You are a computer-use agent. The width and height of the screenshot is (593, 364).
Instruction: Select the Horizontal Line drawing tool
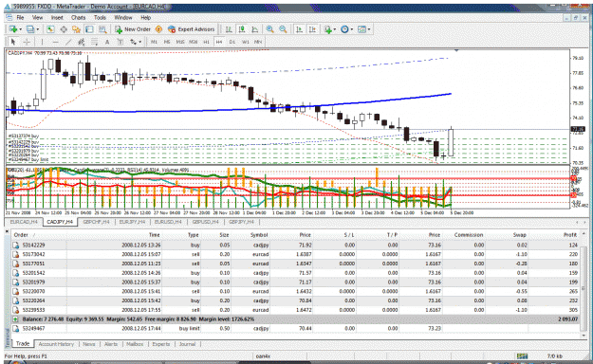55,42
